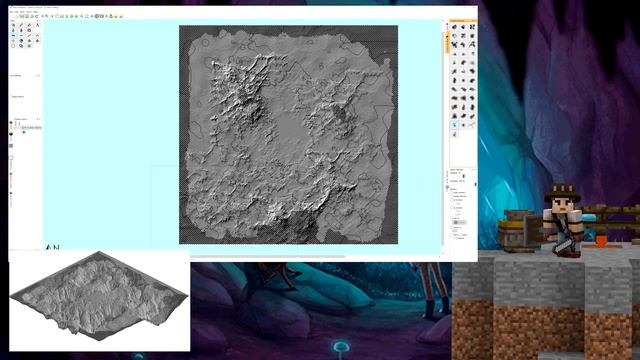Select the Flatten tool

(21, 36)
